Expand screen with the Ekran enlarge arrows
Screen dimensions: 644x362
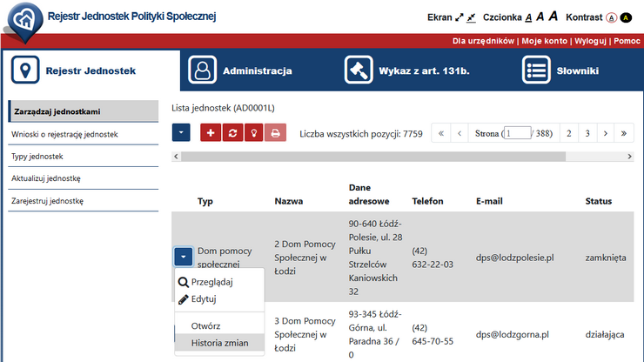coord(459,17)
